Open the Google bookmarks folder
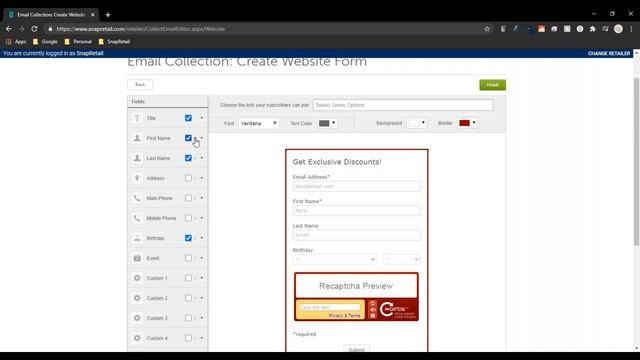Screen dimensions: 640x360 [x=45, y=42]
